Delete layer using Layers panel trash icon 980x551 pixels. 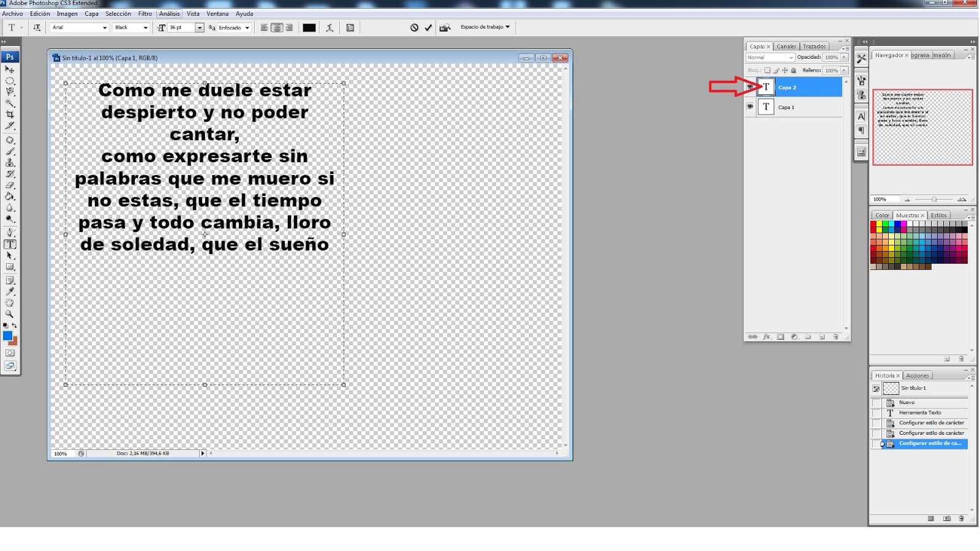pos(835,337)
